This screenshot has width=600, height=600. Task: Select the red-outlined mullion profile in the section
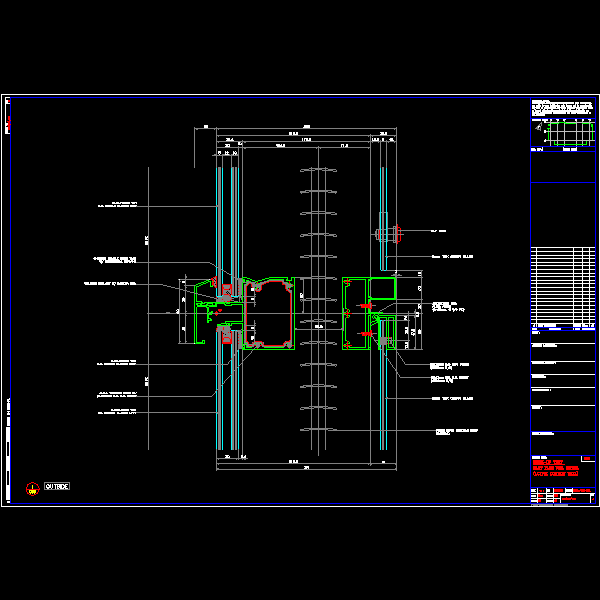click(x=269, y=313)
